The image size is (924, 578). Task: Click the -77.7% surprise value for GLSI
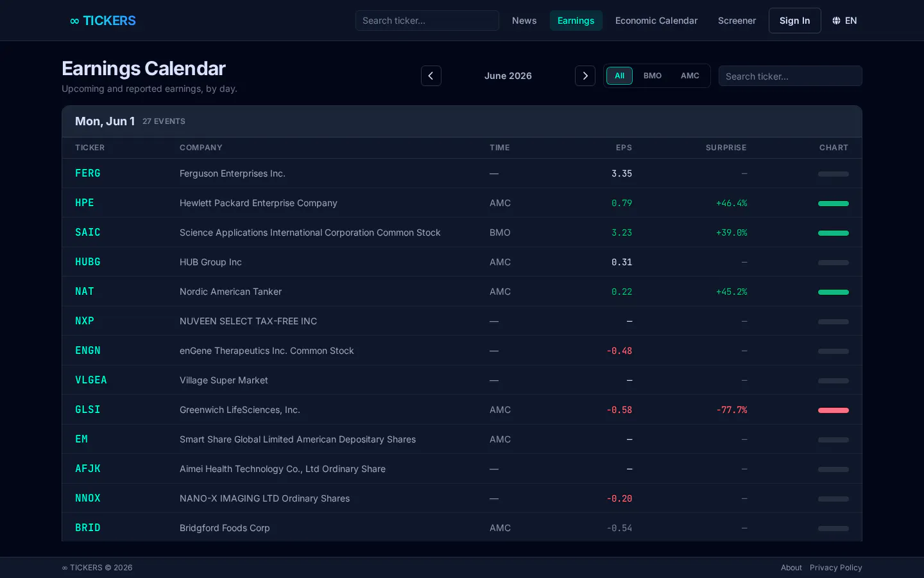click(x=732, y=410)
